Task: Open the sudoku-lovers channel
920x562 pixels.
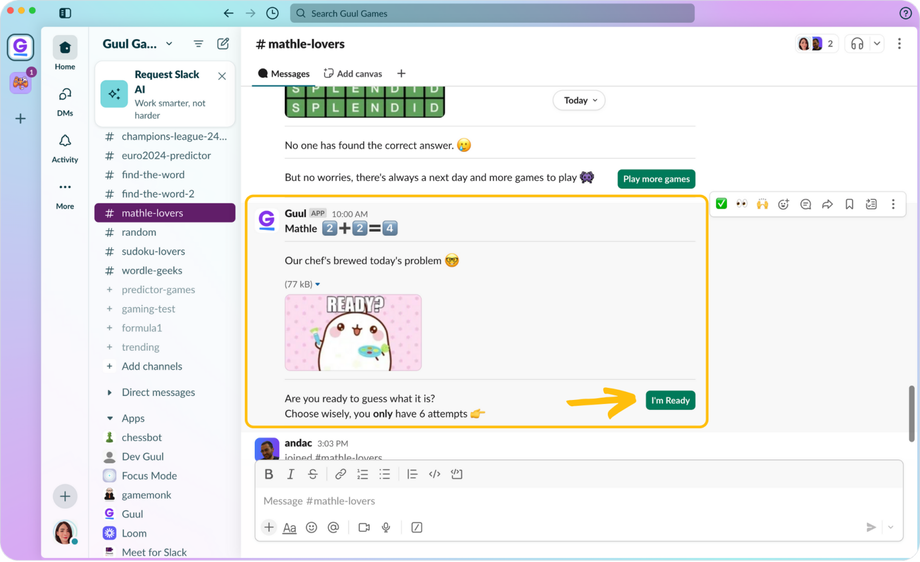Action: (x=165, y=251)
